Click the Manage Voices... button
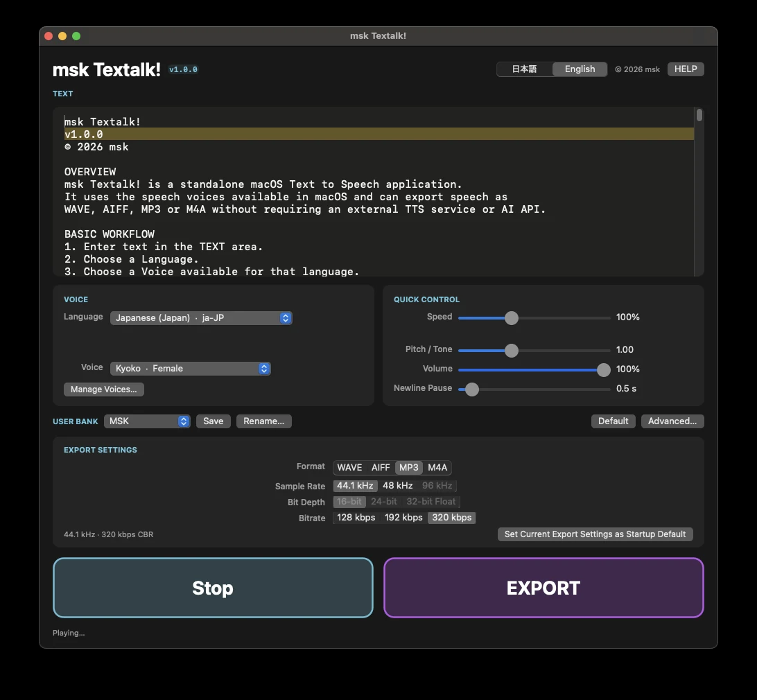 coord(104,389)
